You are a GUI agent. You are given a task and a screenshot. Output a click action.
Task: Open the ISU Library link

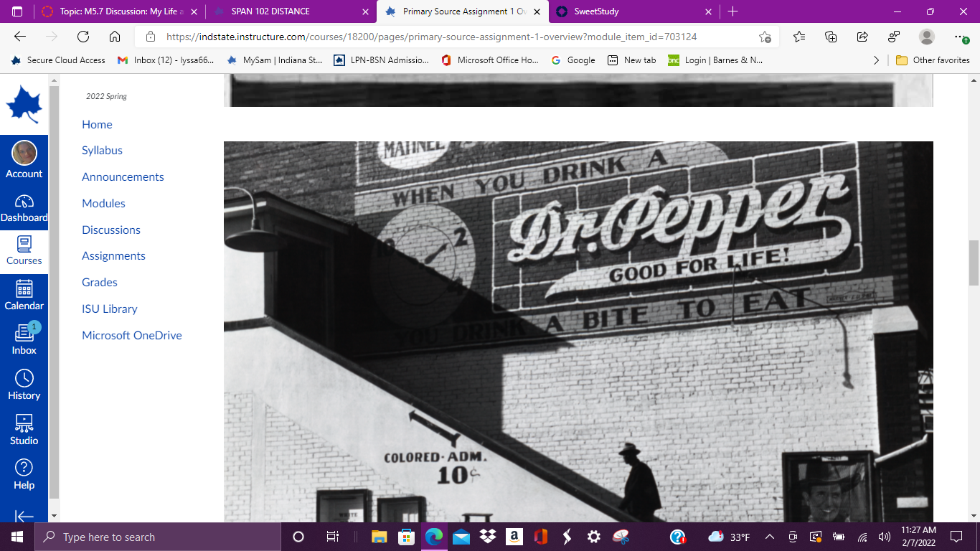pyautogui.click(x=110, y=309)
